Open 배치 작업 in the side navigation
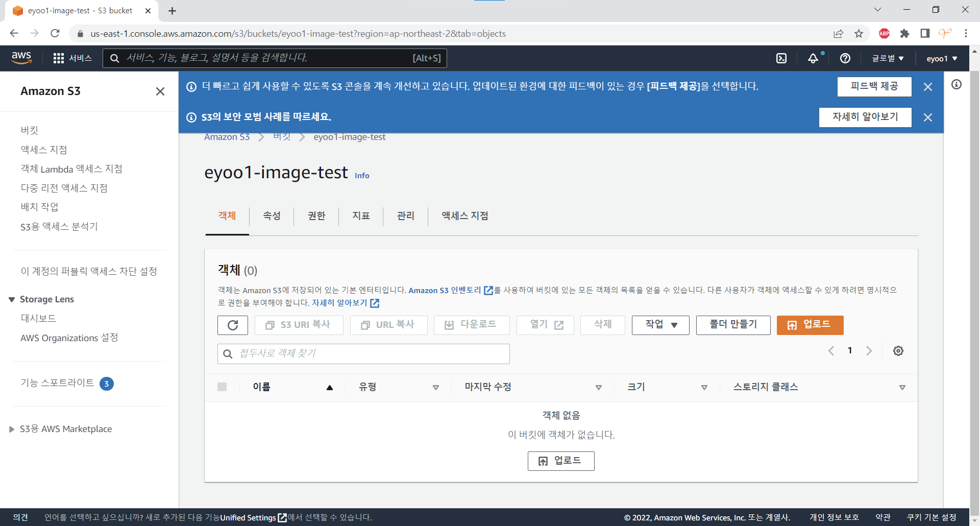Viewport: 980px width, 526px height. tap(39, 207)
